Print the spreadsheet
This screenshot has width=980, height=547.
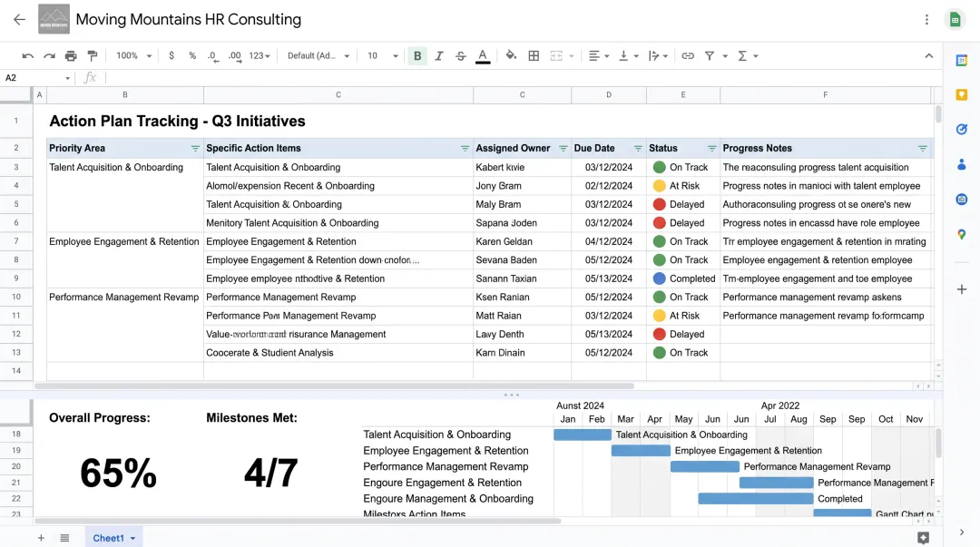71,56
